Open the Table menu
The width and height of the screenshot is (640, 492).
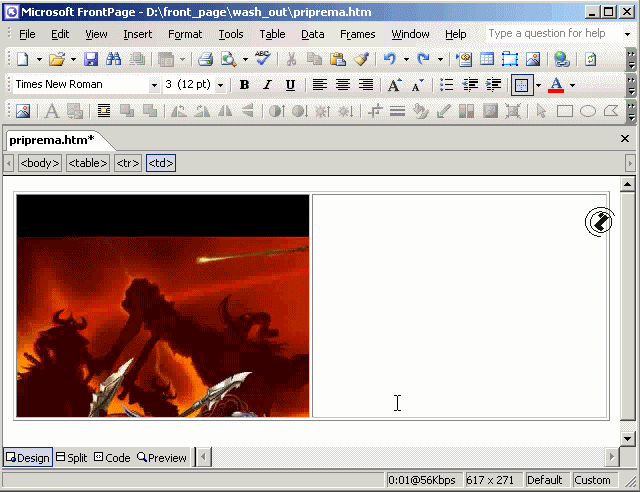[x=272, y=34]
